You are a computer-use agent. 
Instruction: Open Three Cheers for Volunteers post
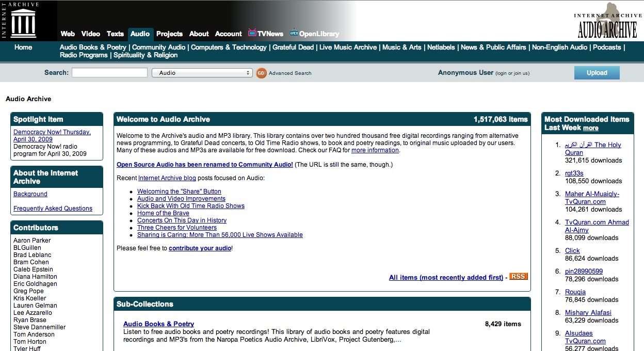[177, 228]
